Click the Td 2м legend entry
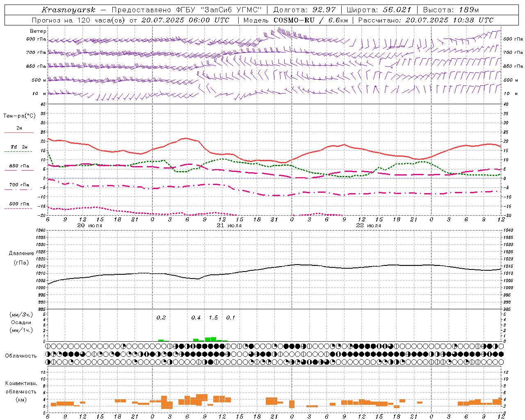Screen dimensions: 525x420 [19, 147]
